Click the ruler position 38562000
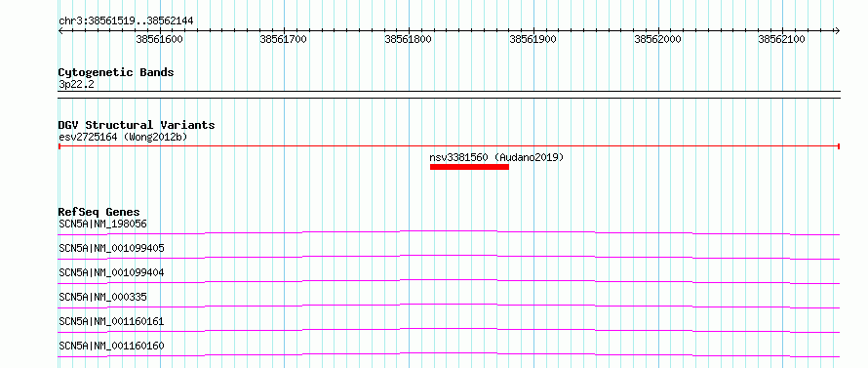 [x=657, y=39]
